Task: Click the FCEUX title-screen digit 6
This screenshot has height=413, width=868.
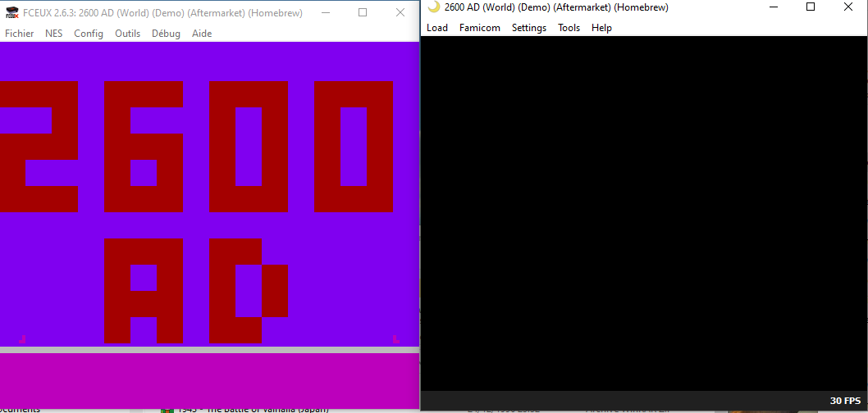Action: pyautogui.click(x=144, y=147)
